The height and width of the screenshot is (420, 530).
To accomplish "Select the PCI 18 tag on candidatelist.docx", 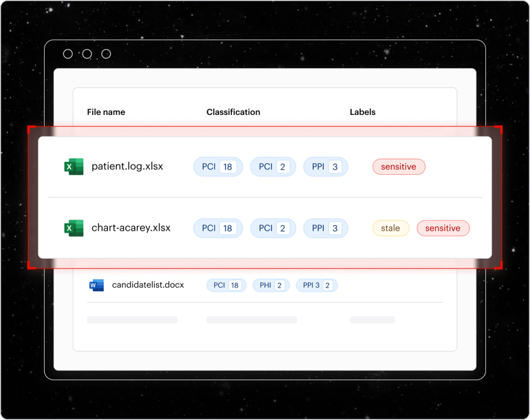I will (x=226, y=285).
